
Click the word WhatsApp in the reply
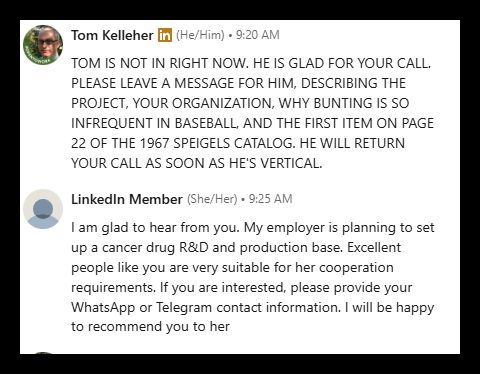click(x=103, y=307)
